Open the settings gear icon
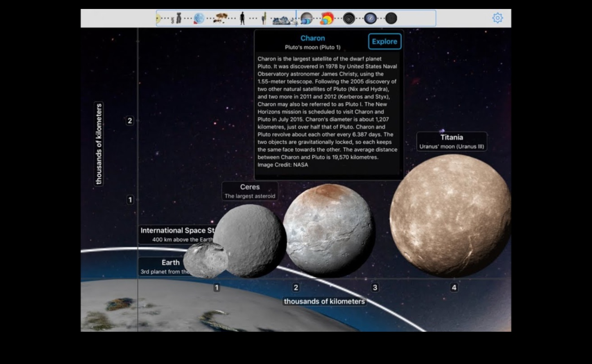This screenshot has height=364, width=592. coord(497,18)
